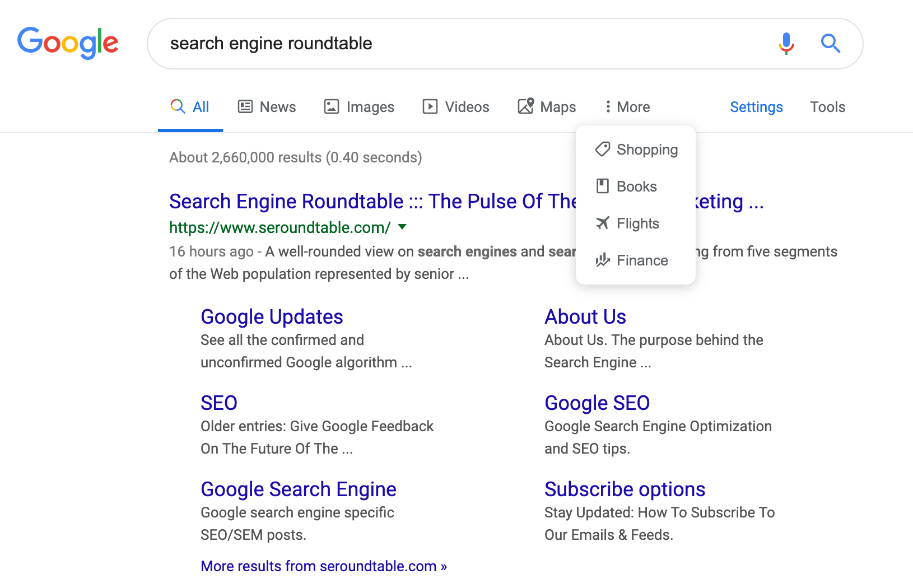Open the Google Updates sitelink
The width and height of the screenshot is (913, 588).
pos(272,316)
